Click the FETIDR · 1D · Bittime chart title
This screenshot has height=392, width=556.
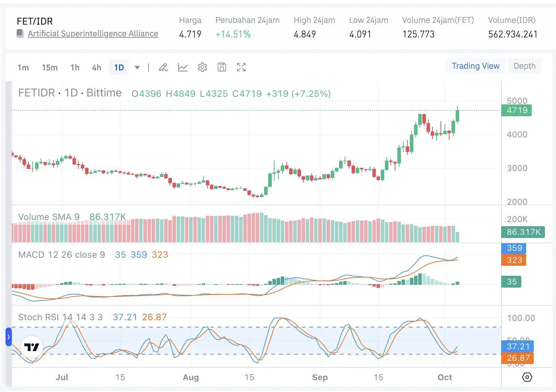click(x=70, y=93)
